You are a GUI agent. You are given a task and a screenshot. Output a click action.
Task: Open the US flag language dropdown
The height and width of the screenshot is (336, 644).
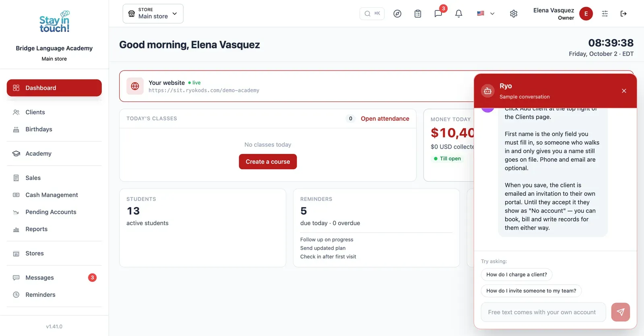(486, 14)
